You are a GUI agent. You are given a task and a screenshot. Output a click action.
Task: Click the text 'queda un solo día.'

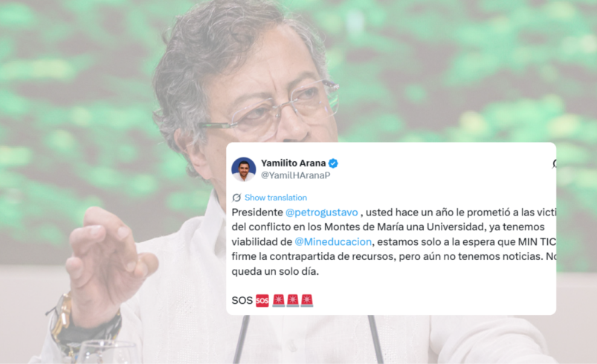click(x=275, y=272)
